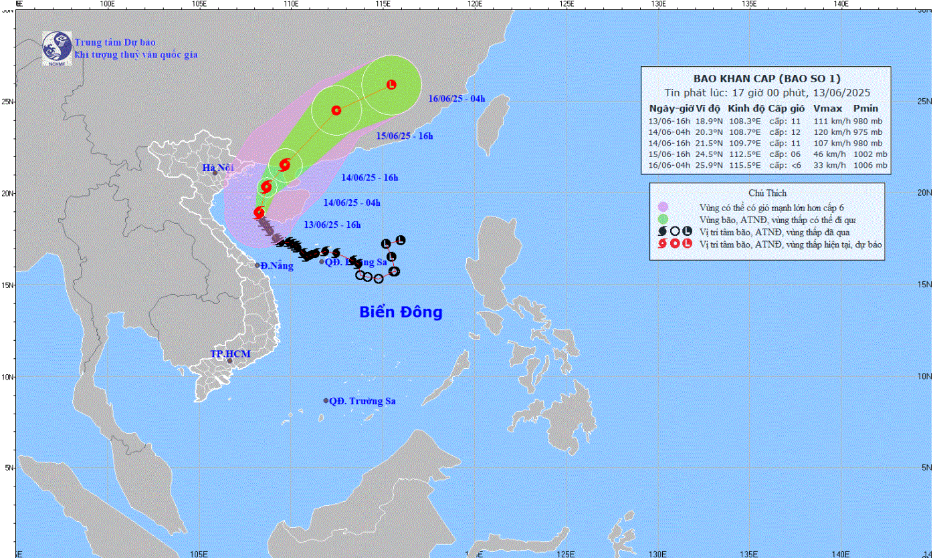The image size is (933, 560).
Task: Click the '112.5°E' longitude cell
Action: [746, 154]
